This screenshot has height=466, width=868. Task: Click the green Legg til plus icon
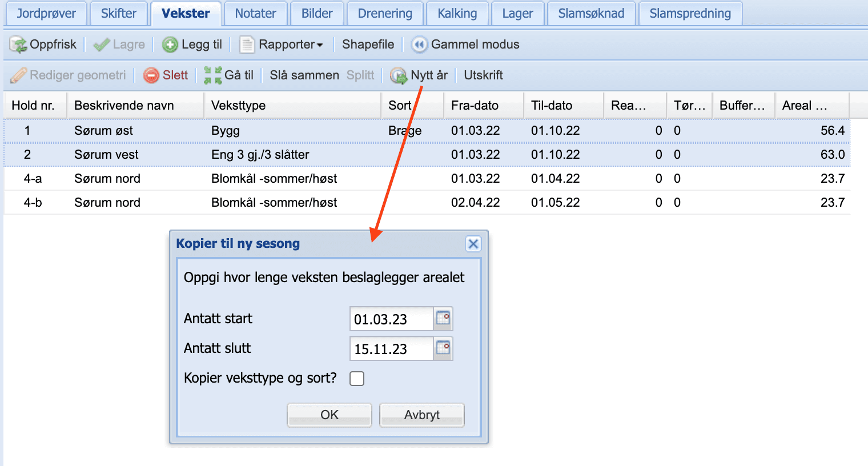[x=170, y=45]
